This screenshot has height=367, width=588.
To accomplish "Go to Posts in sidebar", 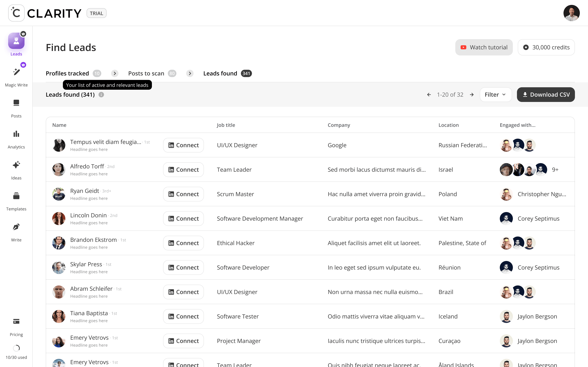I will click(x=16, y=103).
